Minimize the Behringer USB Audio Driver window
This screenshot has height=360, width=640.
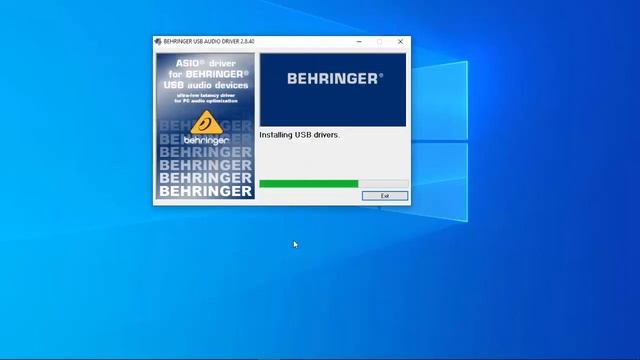pos(359,42)
